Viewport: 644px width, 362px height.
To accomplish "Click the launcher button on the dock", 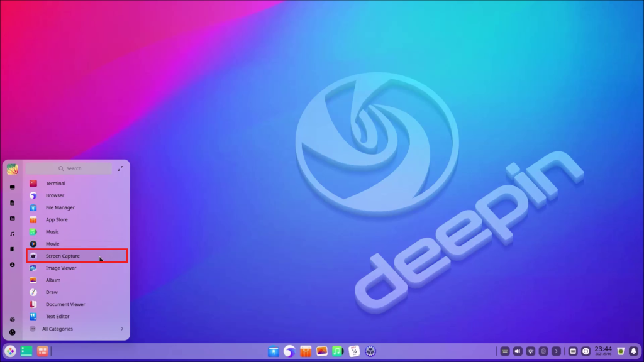I will [10, 351].
